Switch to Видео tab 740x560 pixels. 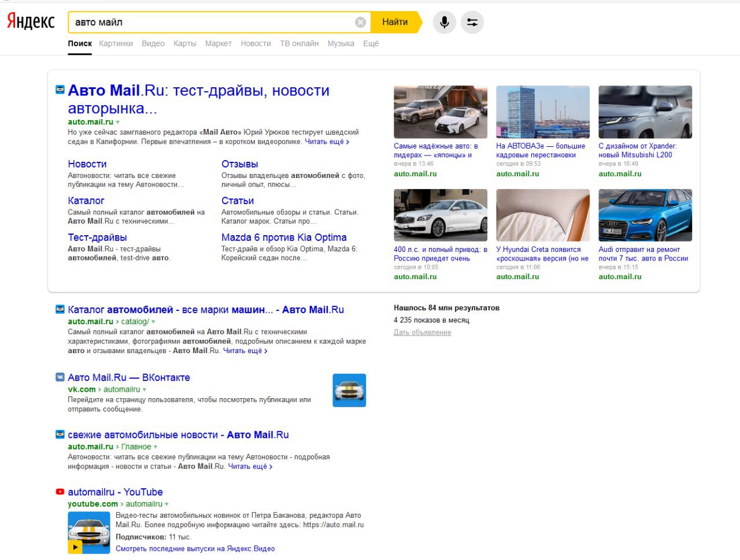tap(153, 43)
